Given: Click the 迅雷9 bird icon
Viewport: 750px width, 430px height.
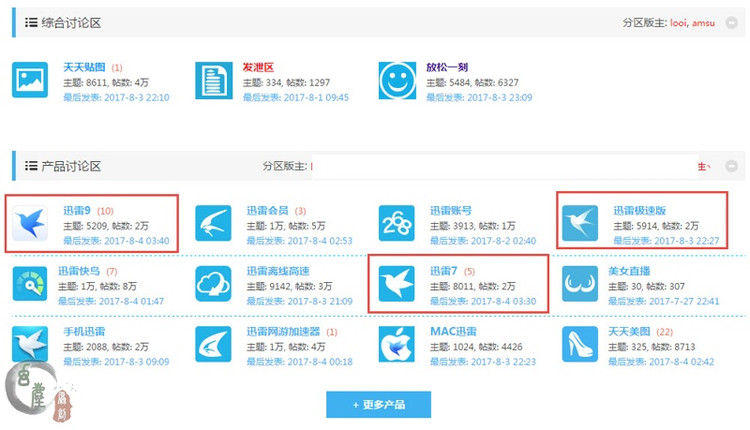Looking at the screenshot, I should pos(30,223).
